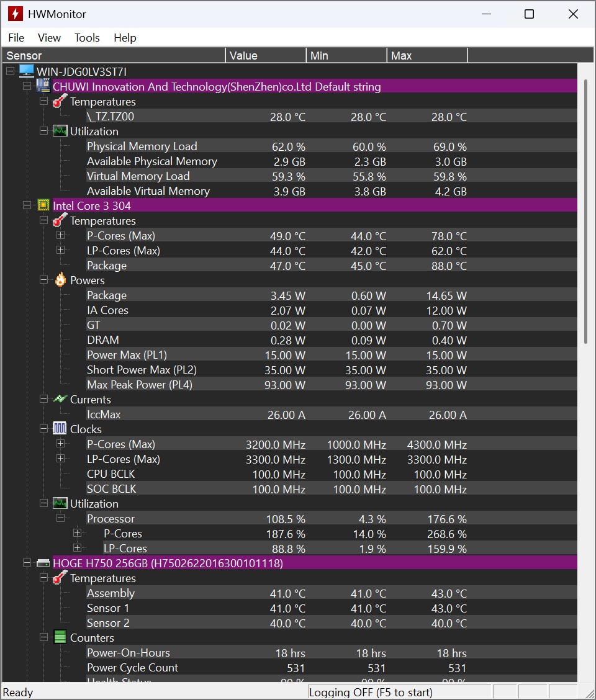
Task: Click the HWMonitor lightning app icon
Action: (15, 14)
